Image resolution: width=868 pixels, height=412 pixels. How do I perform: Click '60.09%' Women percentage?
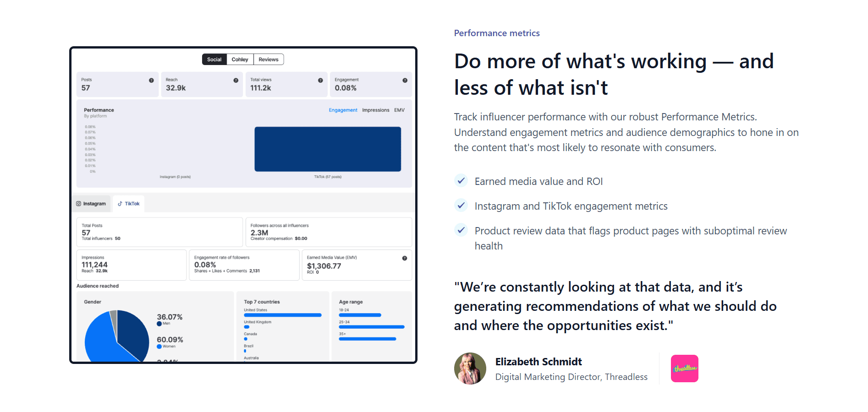[x=170, y=340]
